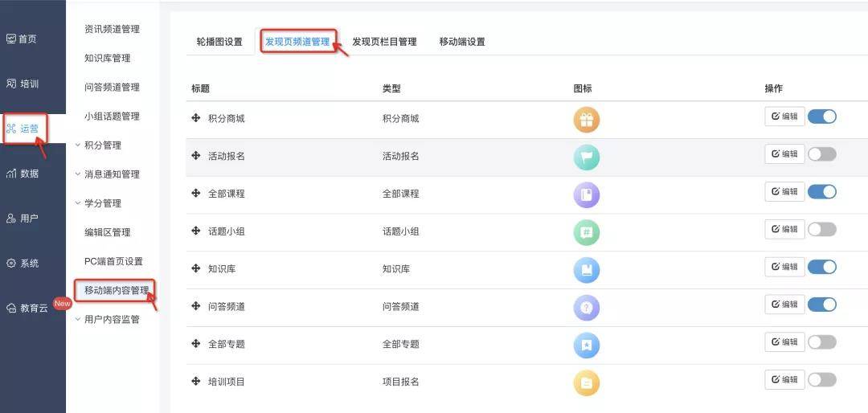Click the move handle for 知识库 row
The height and width of the screenshot is (413, 868).
(195, 268)
